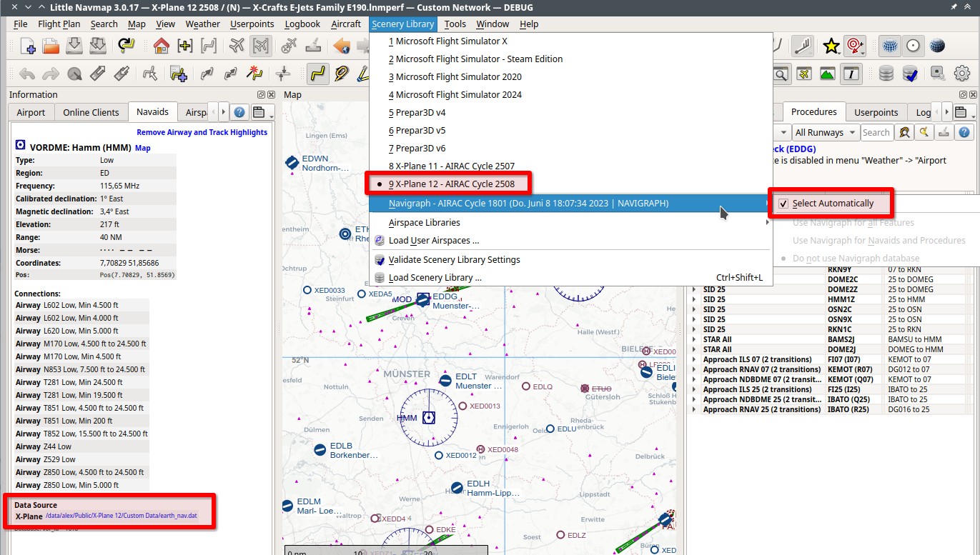
Task: Click the reload yellow route arrow icon
Action: coord(127,46)
